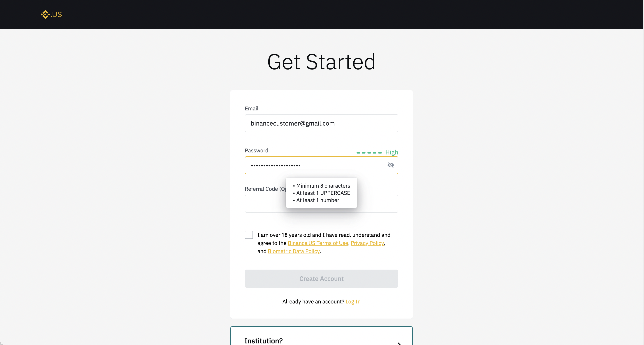The height and width of the screenshot is (345, 644).
Task: Open the Privacy Policy link
Action: pyautogui.click(x=367, y=243)
